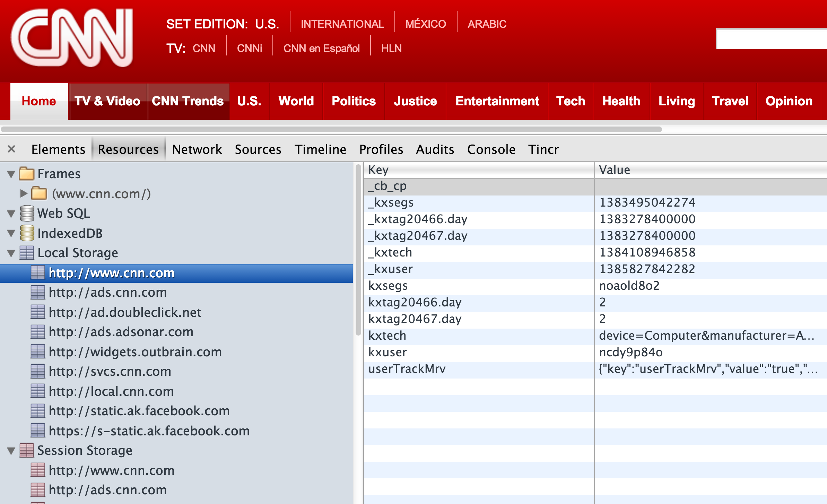Click the horizontal page scrollbar
The width and height of the screenshot is (827, 504).
[x=331, y=129]
